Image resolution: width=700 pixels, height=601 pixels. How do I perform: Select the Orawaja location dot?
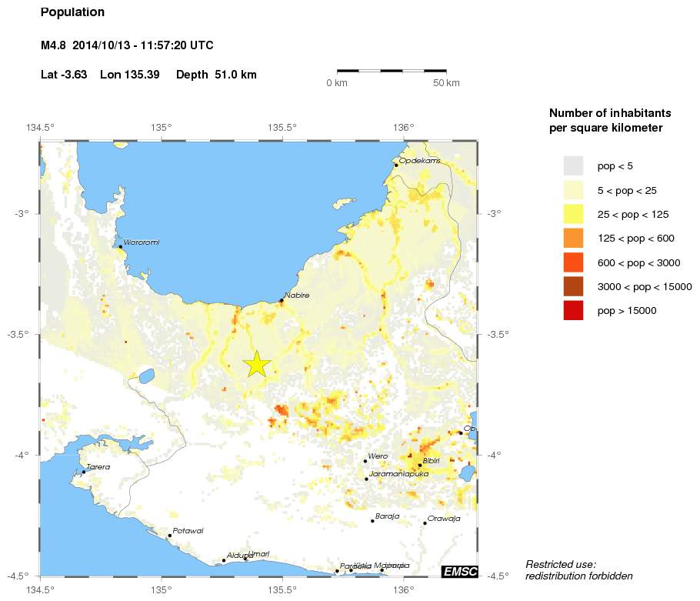[425, 523]
